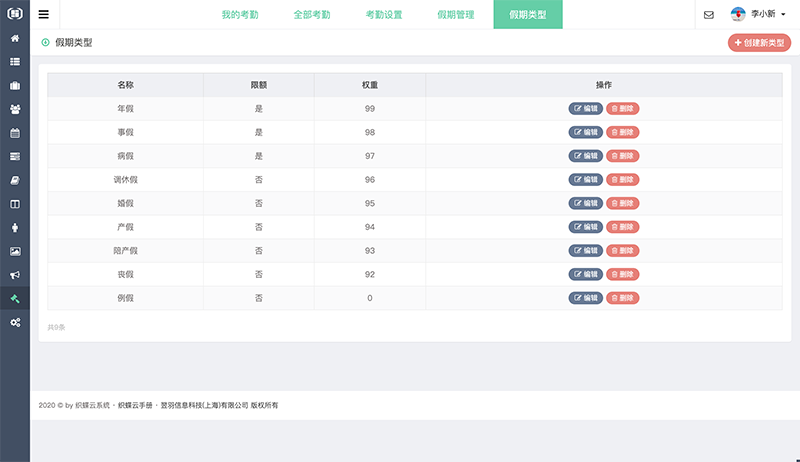Open the home icon in sidebar
800x462 pixels.
pos(15,38)
